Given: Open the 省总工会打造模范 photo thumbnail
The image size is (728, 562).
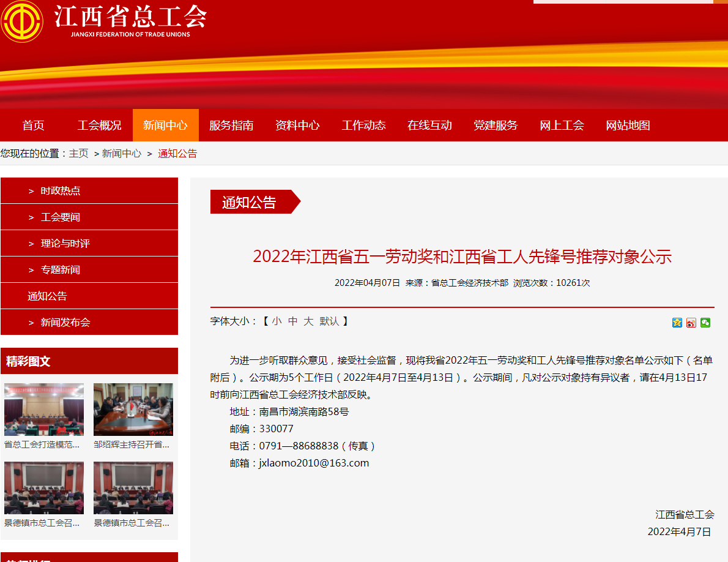Looking at the screenshot, I should point(44,410).
